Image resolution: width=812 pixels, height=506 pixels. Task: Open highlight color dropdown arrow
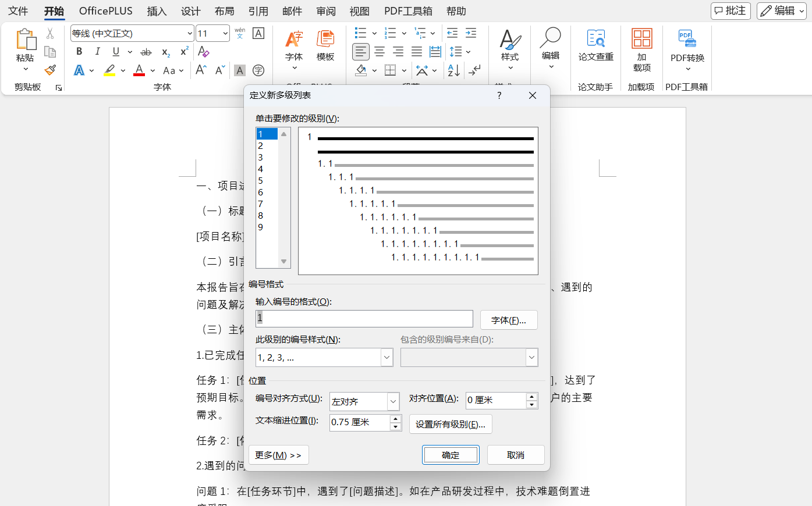(x=123, y=70)
